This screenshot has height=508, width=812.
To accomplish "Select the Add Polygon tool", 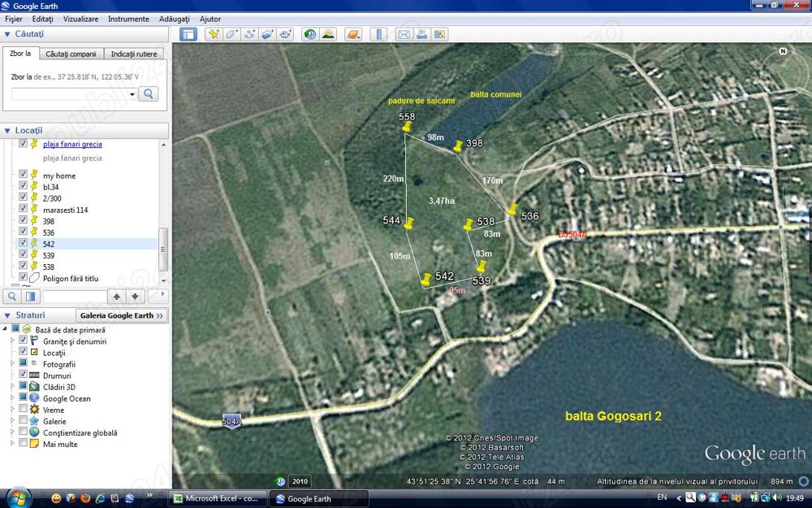I will point(231,34).
